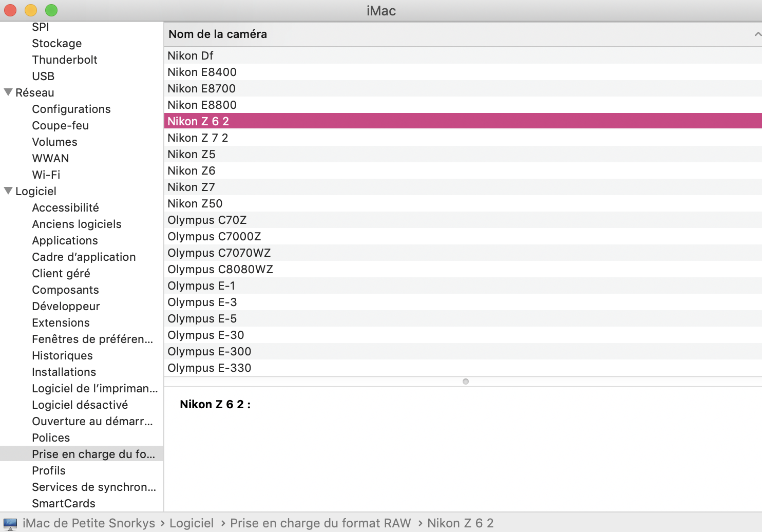Choose the Nikon Z5 camera row

tap(463, 154)
